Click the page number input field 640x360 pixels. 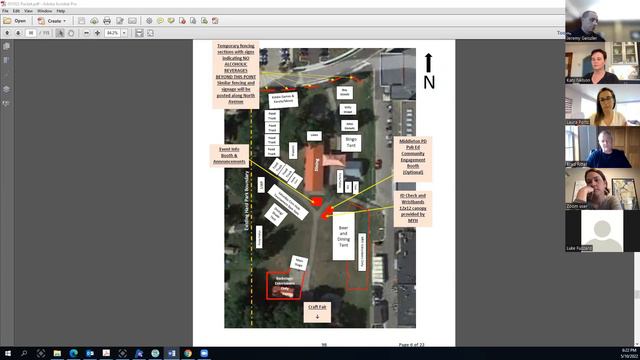click(31, 33)
